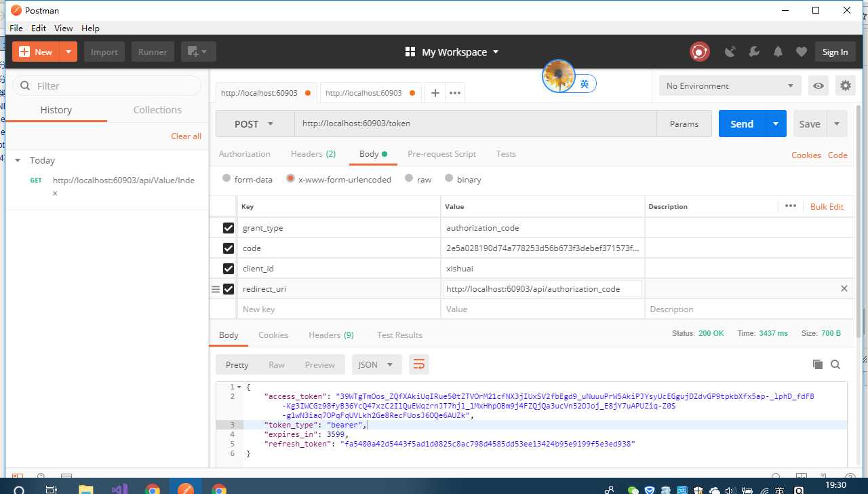This screenshot has height=494, width=868.
Task: Open the manage environments gear icon
Action: pos(845,85)
